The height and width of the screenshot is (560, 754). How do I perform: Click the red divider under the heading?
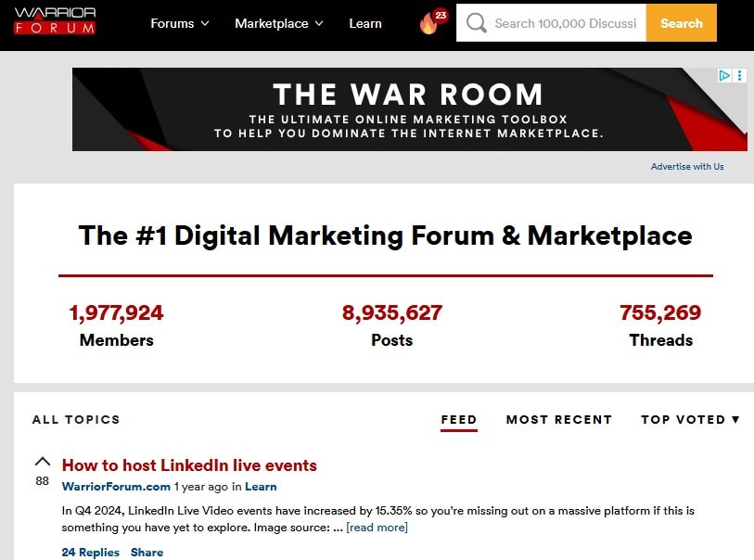click(x=386, y=275)
